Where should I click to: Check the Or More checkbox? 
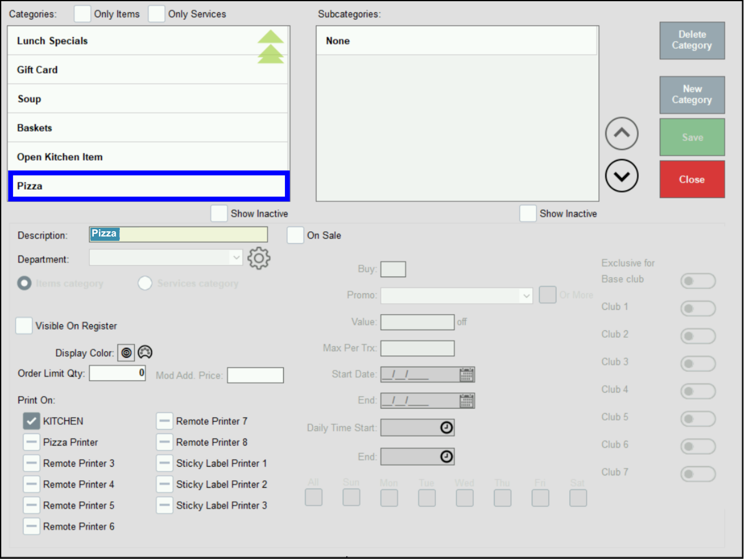coord(547,295)
